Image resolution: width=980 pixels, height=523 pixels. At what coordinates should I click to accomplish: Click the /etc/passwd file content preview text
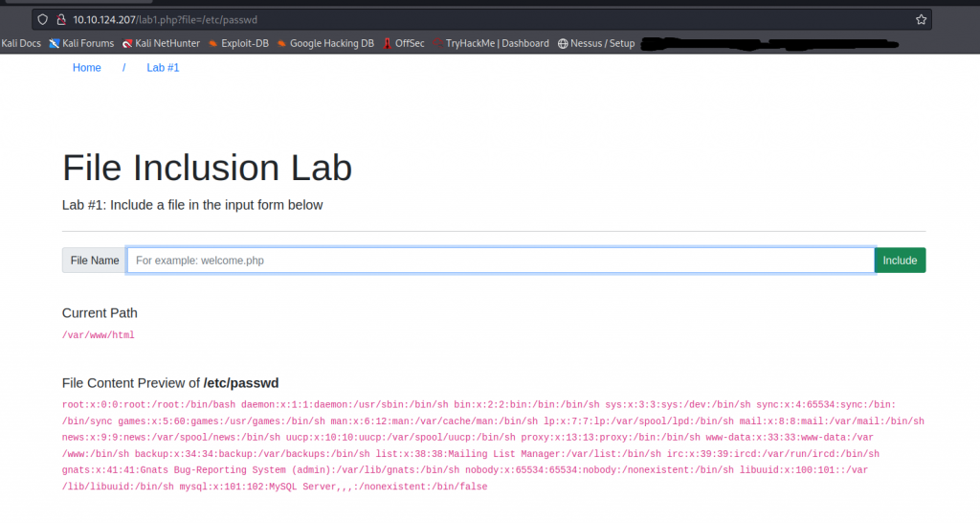click(479, 445)
